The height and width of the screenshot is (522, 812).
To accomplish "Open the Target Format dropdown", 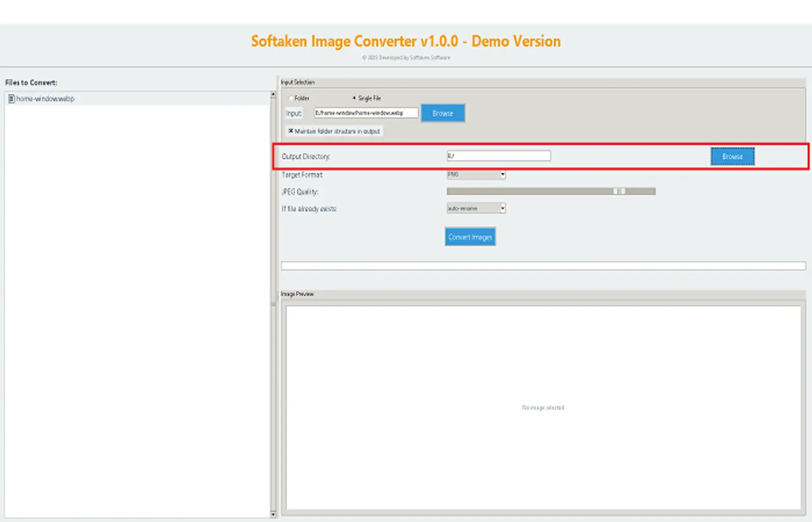I will point(476,174).
